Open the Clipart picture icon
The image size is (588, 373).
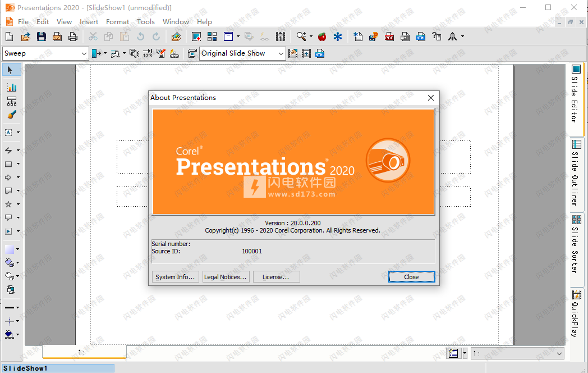pos(176,37)
